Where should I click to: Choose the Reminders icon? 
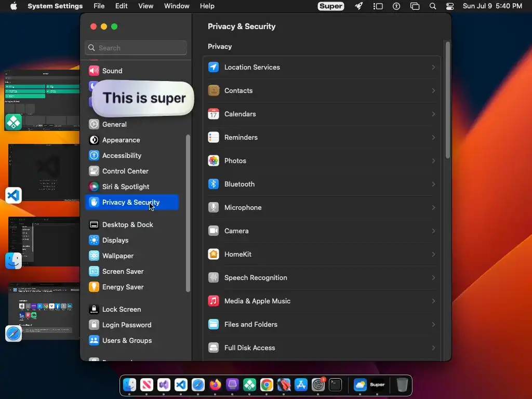pyautogui.click(x=214, y=137)
